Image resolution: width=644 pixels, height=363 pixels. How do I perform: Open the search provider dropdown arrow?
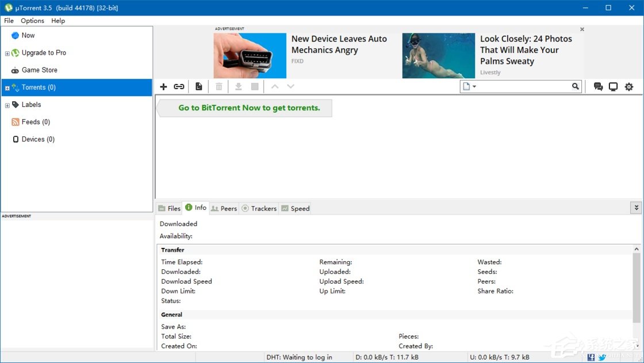[x=474, y=87]
